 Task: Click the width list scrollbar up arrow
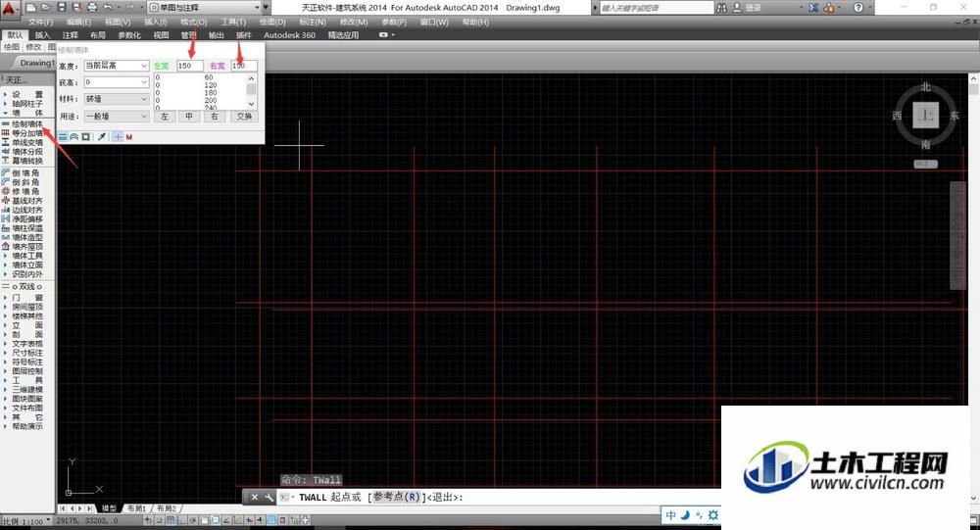(x=251, y=78)
